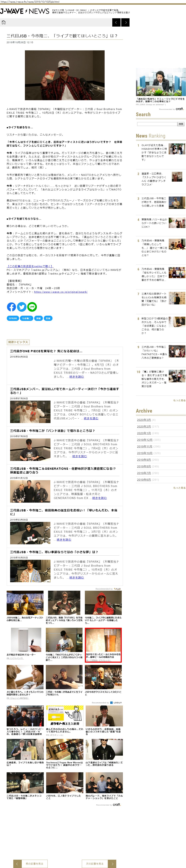
Task: Select the 邦楽 tag
Action: point(38,318)
